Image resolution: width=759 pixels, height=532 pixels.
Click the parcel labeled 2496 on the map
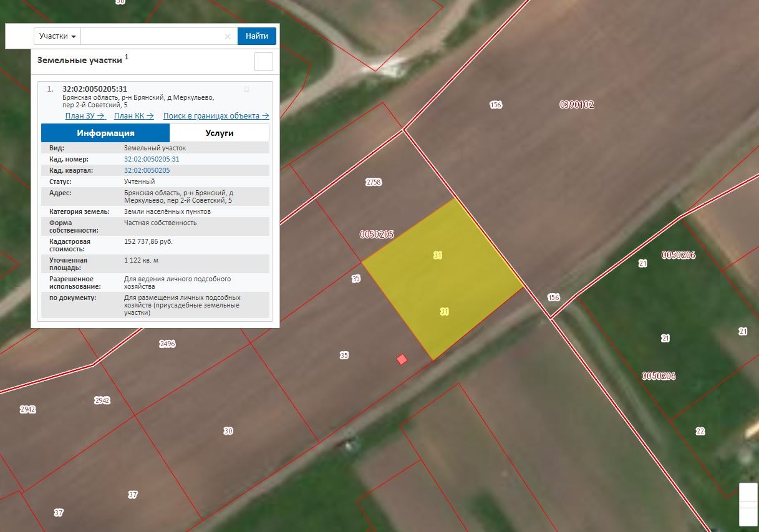[x=167, y=344]
